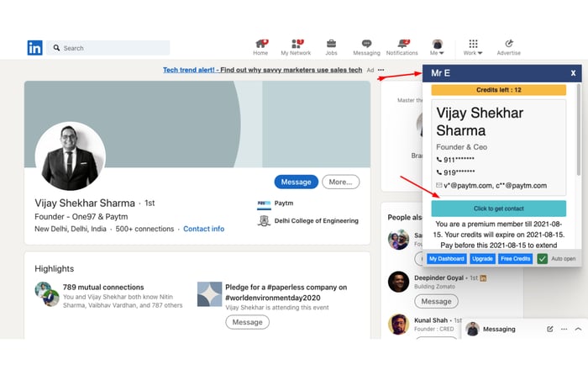Open the 789 mutual connections highlight

pos(103,288)
